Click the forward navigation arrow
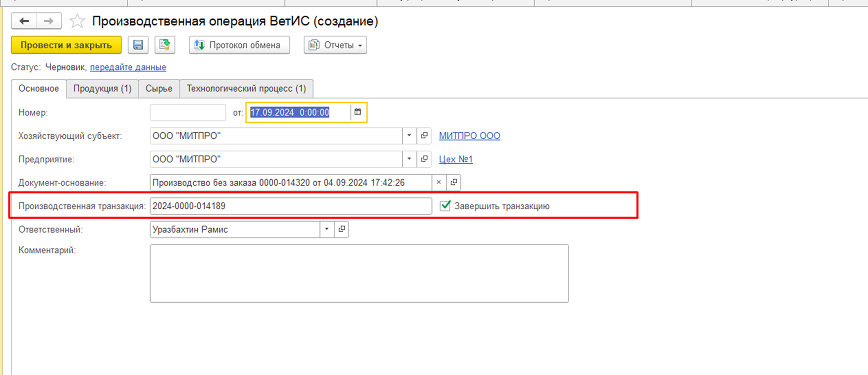The width and height of the screenshot is (868, 375). (x=49, y=21)
